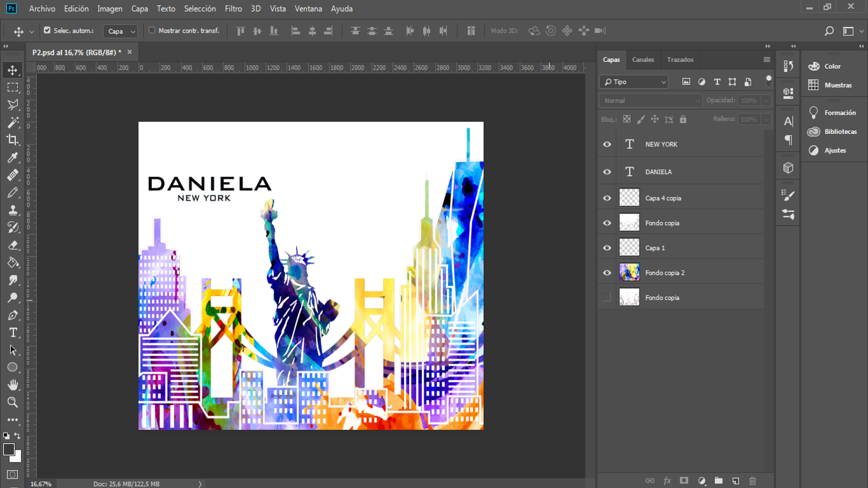The height and width of the screenshot is (488, 868).
Task: Activate the Zoom tool
Action: pyautogui.click(x=13, y=402)
